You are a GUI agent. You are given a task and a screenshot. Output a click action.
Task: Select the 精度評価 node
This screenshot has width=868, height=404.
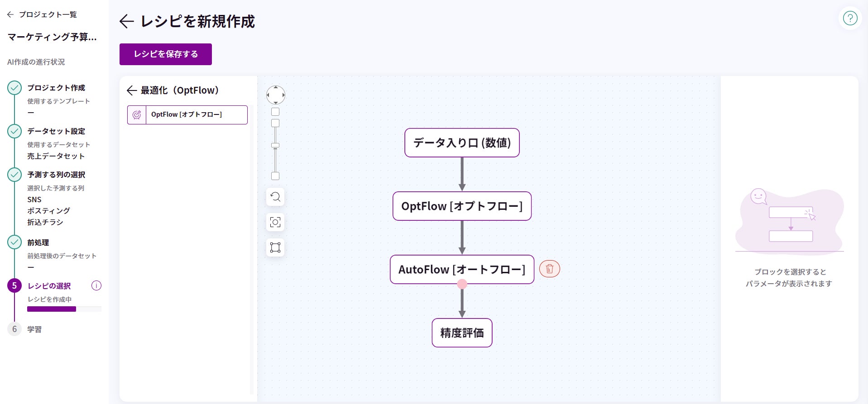[x=462, y=333]
